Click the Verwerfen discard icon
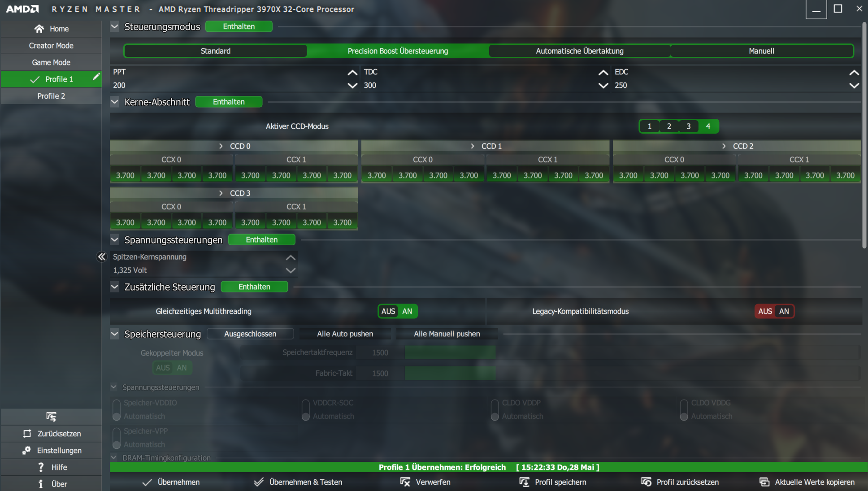 405,482
